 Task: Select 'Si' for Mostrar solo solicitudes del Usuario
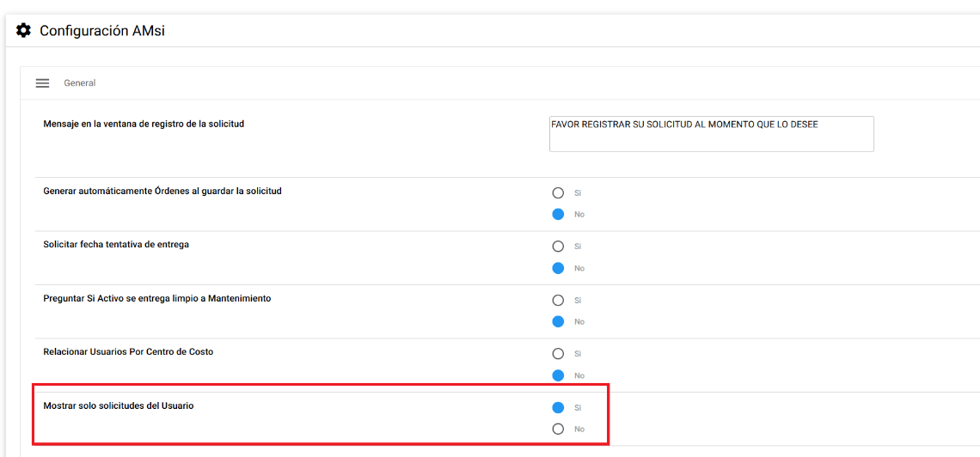coord(558,408)
